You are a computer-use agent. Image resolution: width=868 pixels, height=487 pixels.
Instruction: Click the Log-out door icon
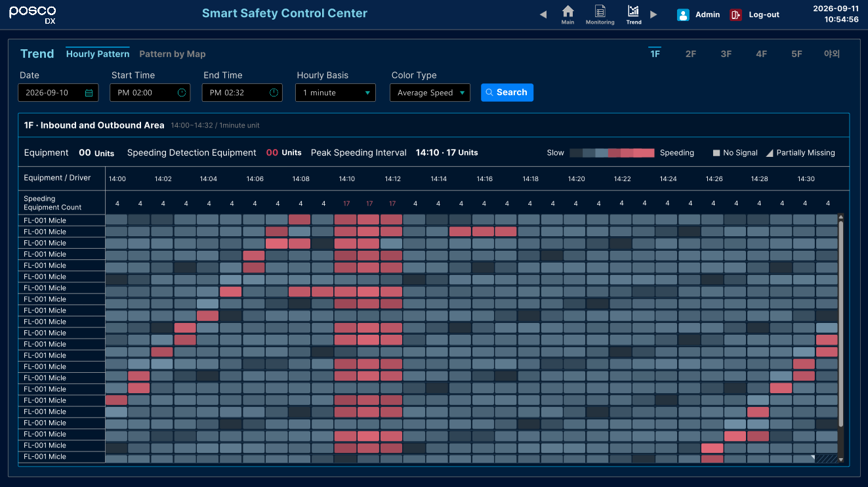736,14
